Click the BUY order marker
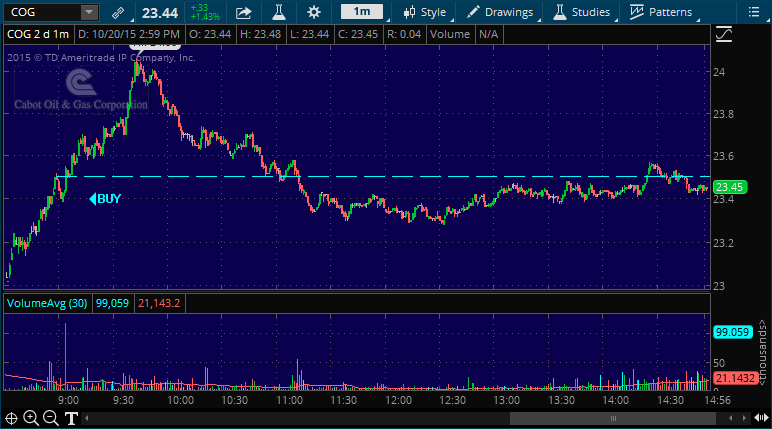772x429 pixels. tap(105, 199)
